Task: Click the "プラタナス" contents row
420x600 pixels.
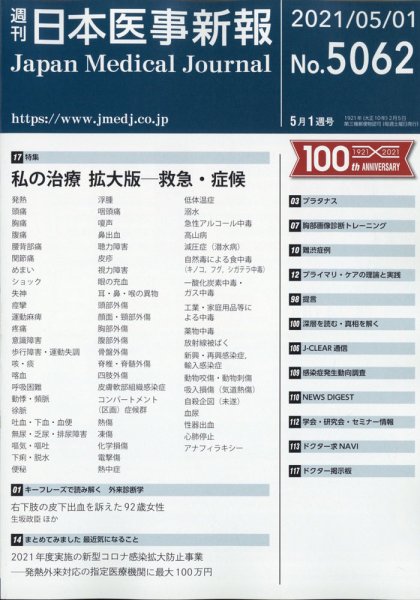Action: point(352,201)
